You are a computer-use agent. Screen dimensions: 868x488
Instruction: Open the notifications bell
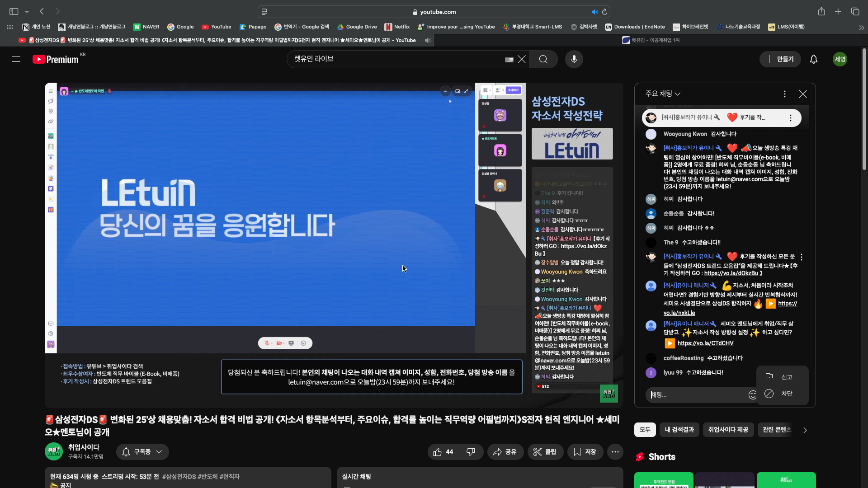(813, 59)
